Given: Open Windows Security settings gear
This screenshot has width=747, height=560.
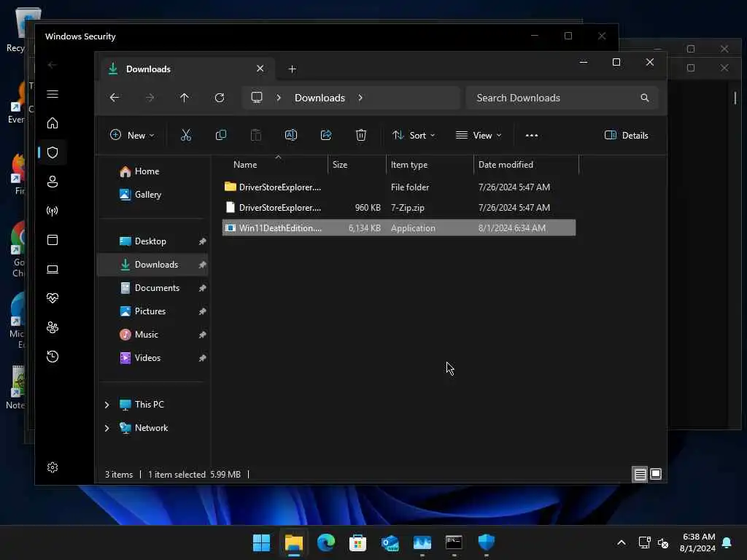Looking at the screenshot, I should click(53, 467).
